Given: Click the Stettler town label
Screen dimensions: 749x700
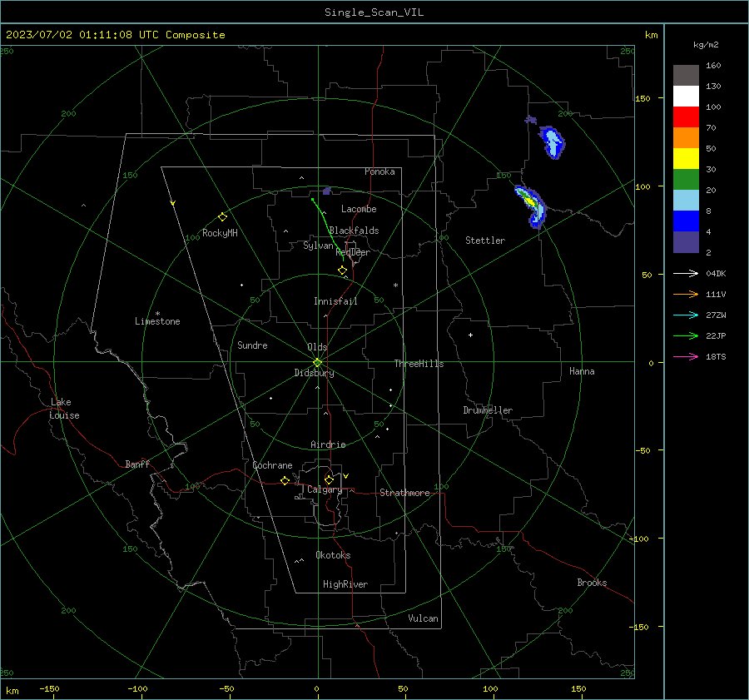Looking at the screenshot, I should (485, 241).
